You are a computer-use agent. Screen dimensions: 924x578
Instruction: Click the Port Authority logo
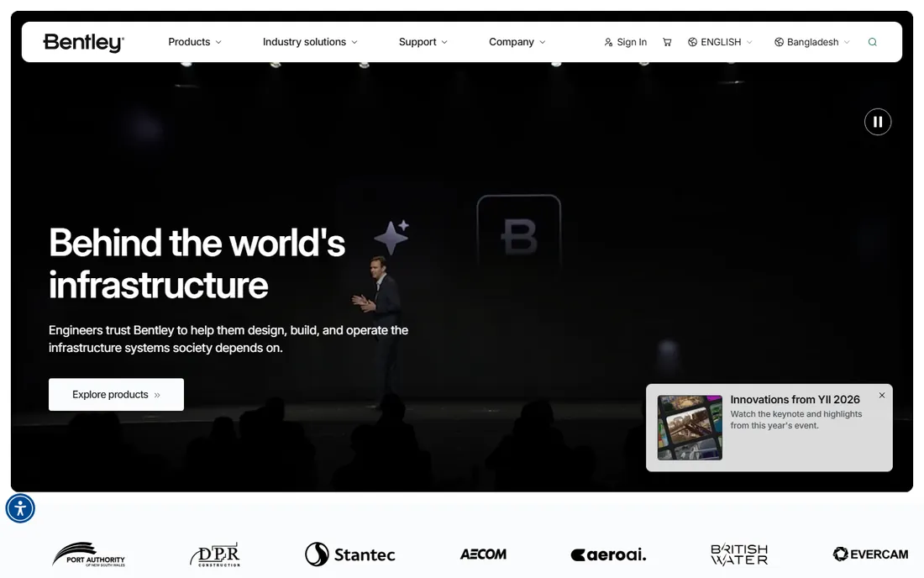tap(88, 554)
